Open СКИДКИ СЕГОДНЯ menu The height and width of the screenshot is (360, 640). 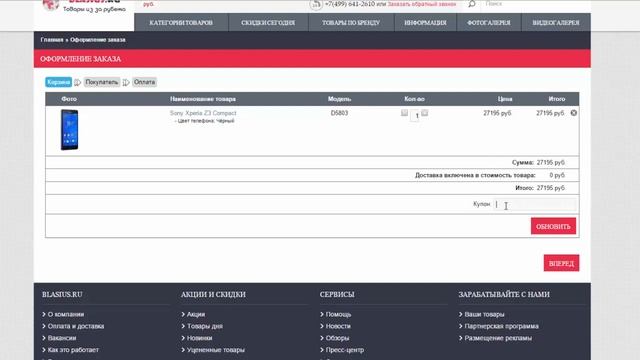[x=268, y=22]
